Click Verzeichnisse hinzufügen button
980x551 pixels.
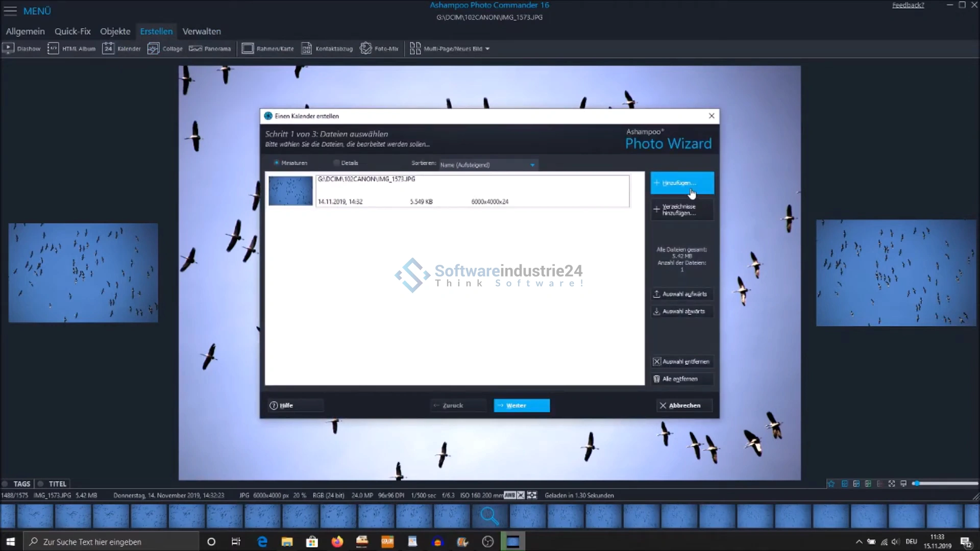click(x=682, y=210)
